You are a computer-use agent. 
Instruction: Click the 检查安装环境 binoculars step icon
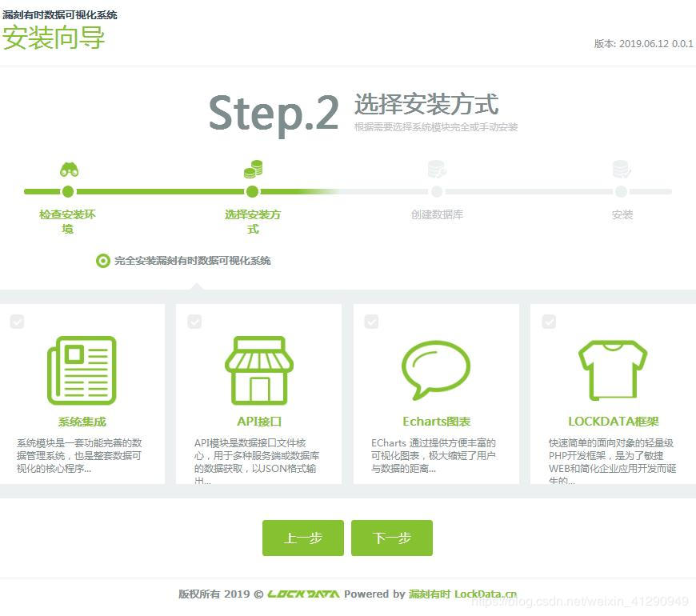point(68,170)
